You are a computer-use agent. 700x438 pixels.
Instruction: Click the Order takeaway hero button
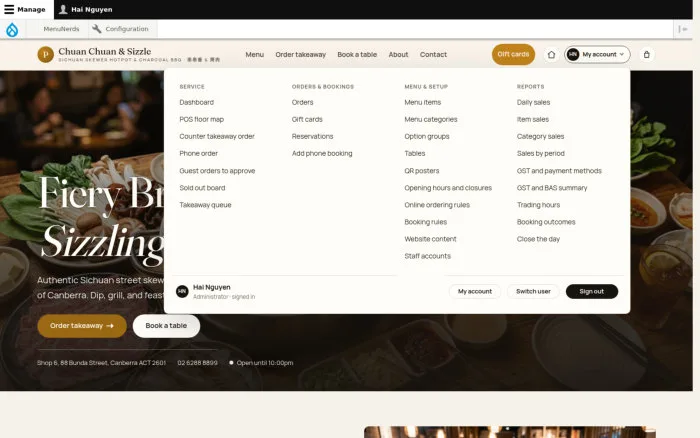point(82,326)
